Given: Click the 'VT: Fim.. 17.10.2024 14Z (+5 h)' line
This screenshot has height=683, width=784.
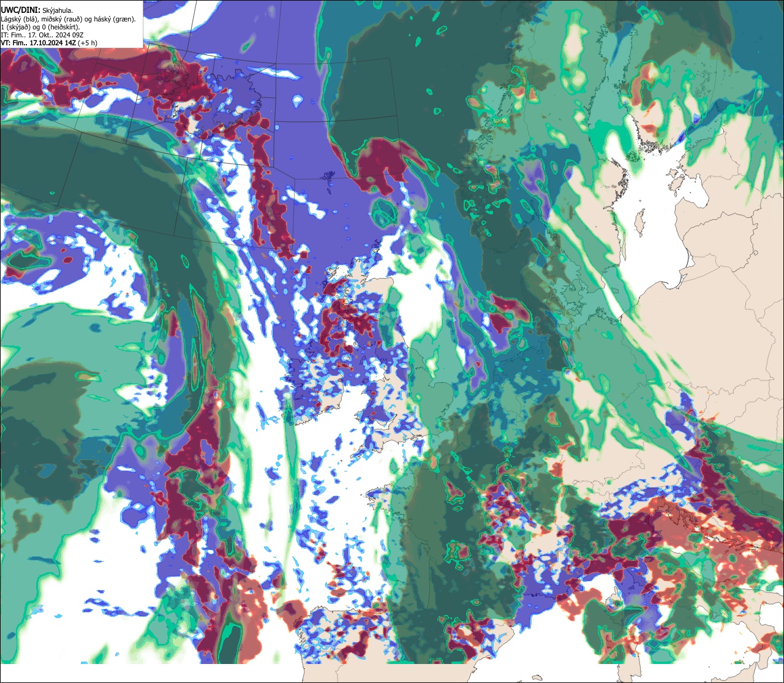Looking at the screenshot, I should point(49,43).
